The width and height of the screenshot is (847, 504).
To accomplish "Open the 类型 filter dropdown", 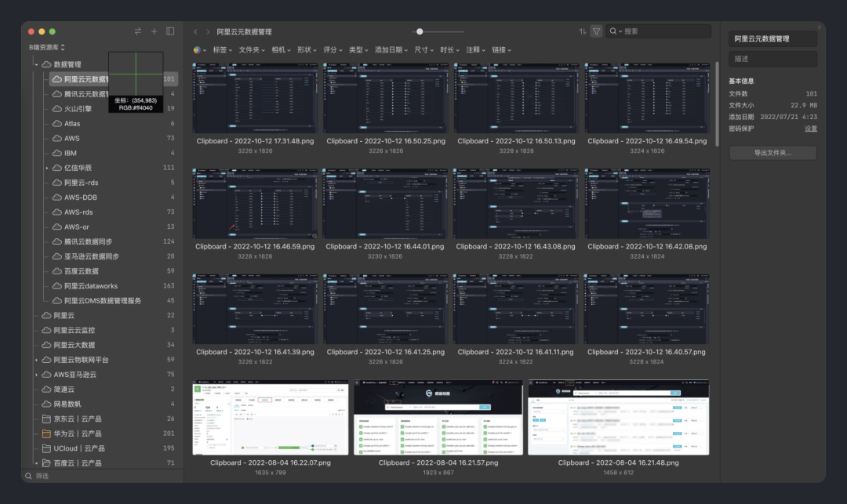I will coord(358,49).
